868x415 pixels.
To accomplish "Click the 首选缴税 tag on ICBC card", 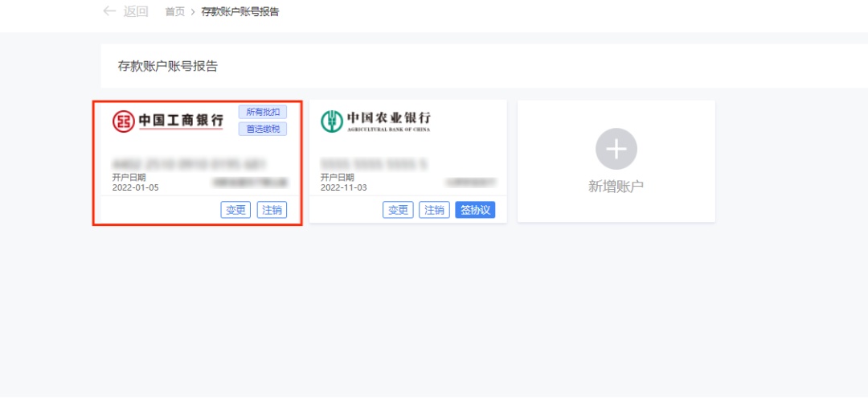I will click(x=263, y=129).
